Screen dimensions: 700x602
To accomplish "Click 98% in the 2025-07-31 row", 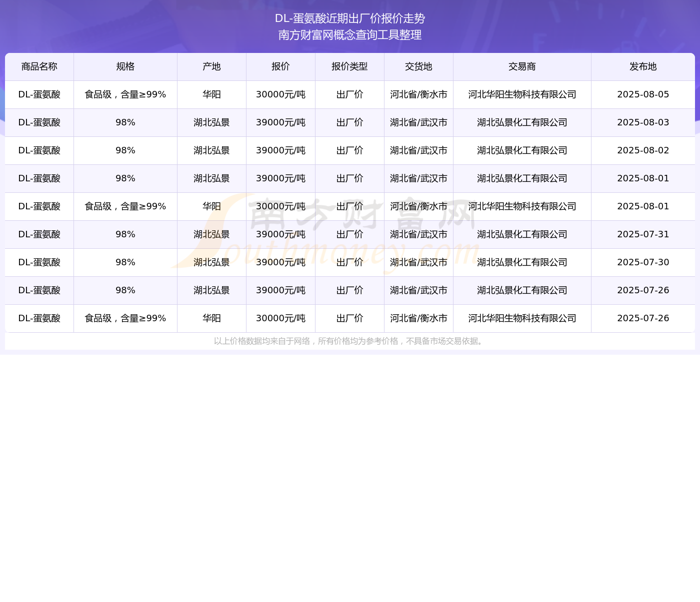I will pos(125,234).
